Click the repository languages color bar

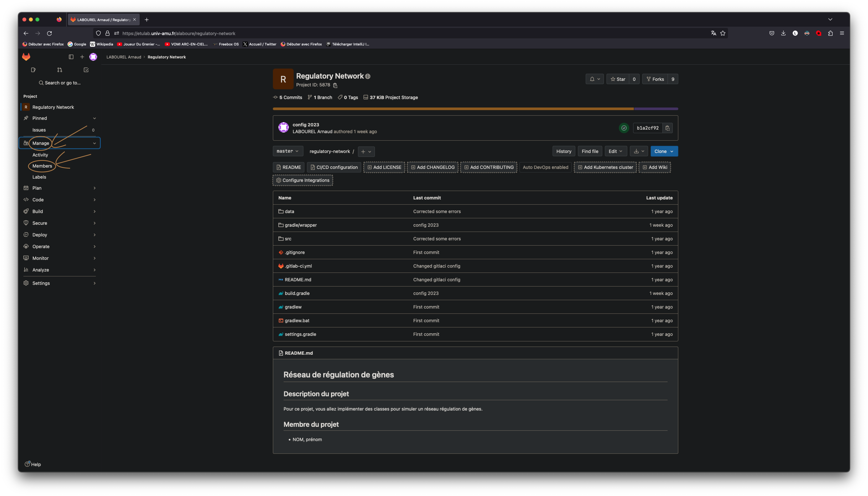(x=475, y=109)
